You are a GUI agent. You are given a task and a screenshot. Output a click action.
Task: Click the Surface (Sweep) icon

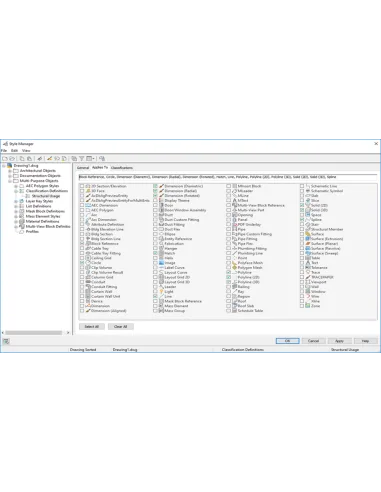tap(308, 253)
